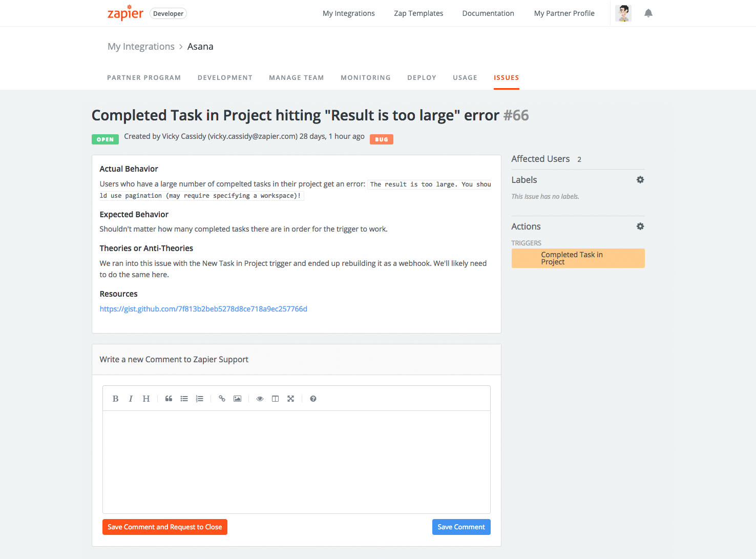The image size is (756, 559).
Task: Open My Partner Profile
Action: 564,13
